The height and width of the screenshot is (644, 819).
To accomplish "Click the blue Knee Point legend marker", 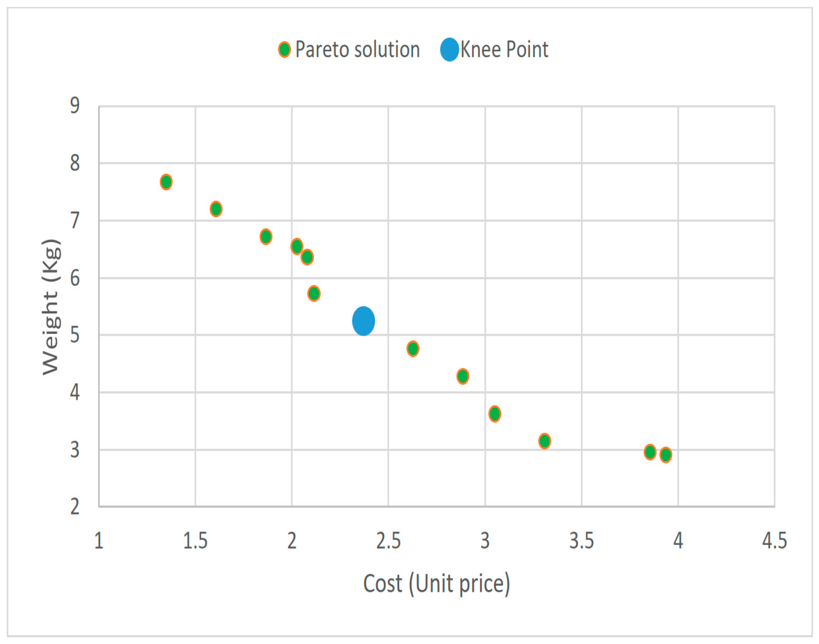I will pyautogui.click(x=450, y=50).
